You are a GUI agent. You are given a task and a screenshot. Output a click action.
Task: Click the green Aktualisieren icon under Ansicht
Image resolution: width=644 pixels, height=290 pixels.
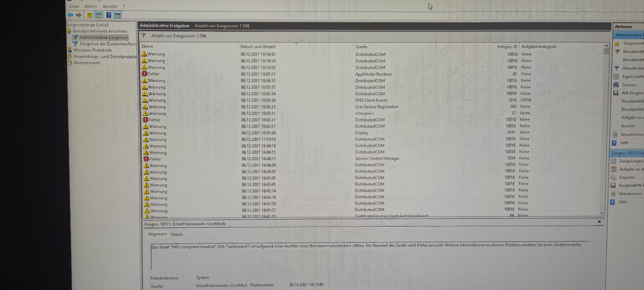click(x=615, y=135)
